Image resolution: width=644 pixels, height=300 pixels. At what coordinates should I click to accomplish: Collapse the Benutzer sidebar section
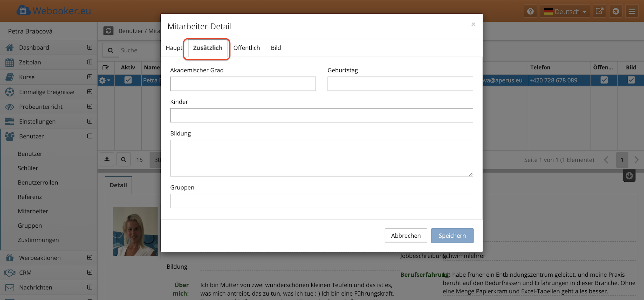[90, 136]
